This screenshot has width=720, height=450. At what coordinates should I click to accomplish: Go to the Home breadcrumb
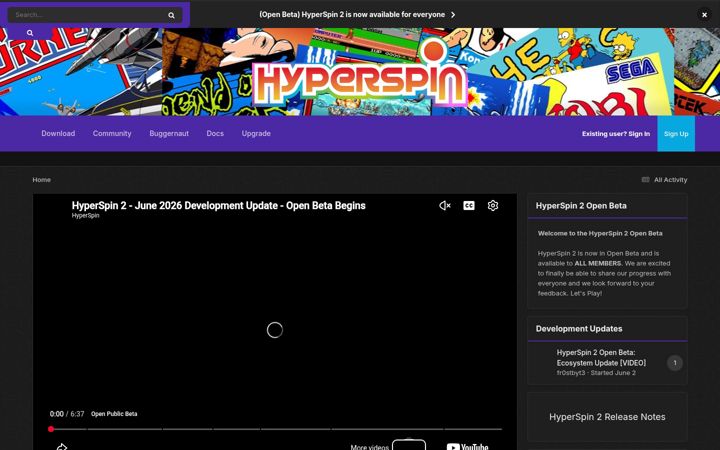click(41, 180)
